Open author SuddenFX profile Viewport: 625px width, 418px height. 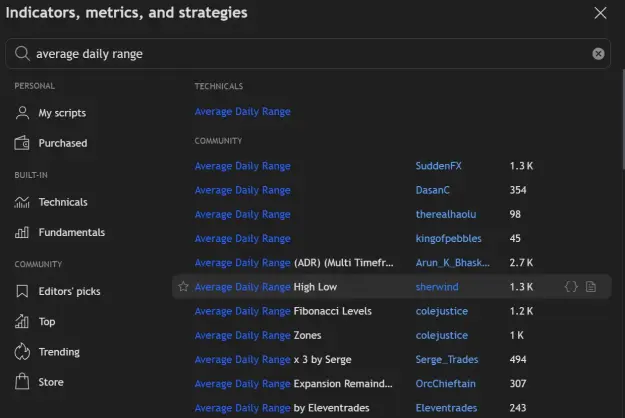click(438, 166)
